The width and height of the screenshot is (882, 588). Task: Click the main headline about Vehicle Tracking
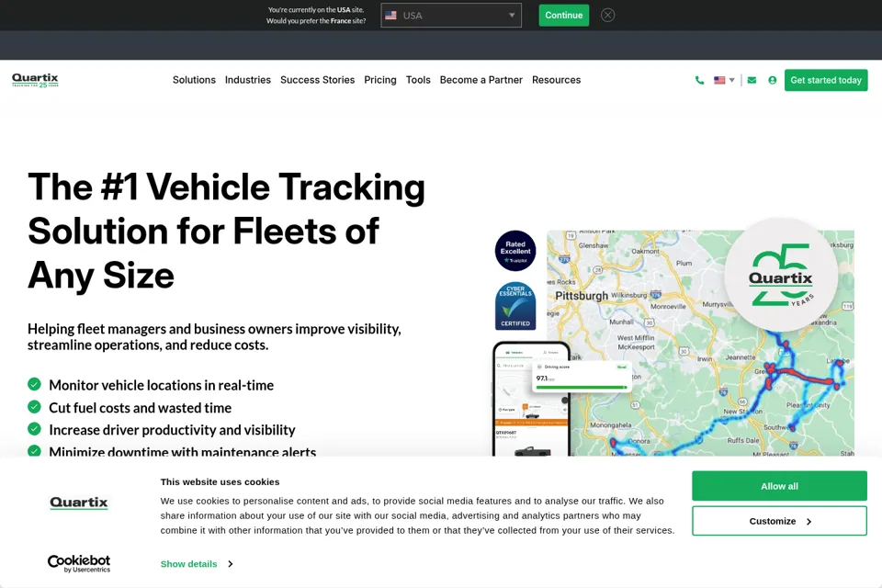[226, 232]
